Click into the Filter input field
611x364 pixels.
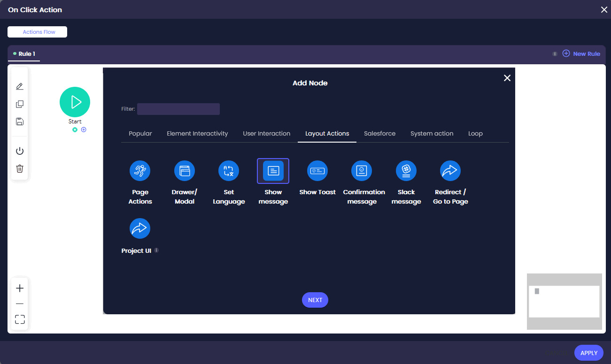point(178,109)
